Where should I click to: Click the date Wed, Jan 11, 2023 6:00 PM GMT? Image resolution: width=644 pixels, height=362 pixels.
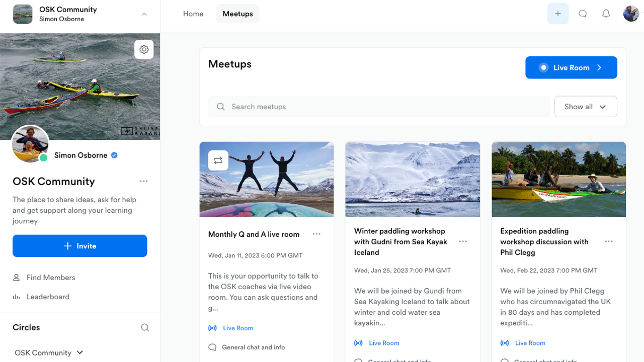[256, 255]
